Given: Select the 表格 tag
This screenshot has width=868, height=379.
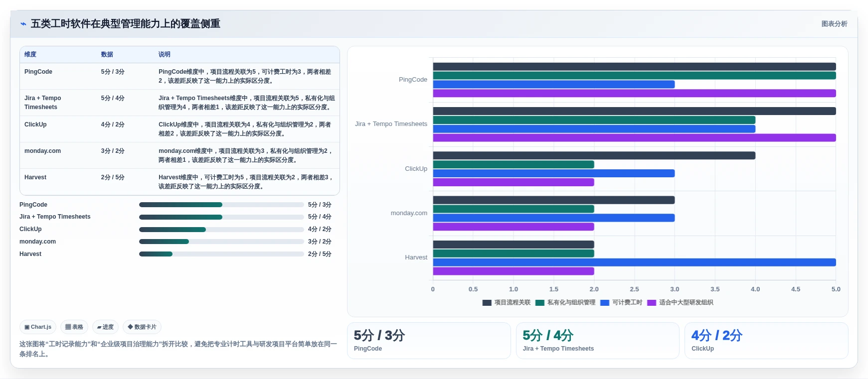Looking at the screenshot, I should click(74, 327).
